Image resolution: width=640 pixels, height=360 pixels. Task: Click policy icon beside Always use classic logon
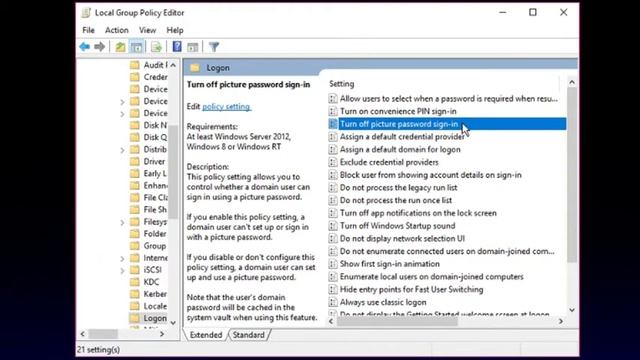coord(333,302)
